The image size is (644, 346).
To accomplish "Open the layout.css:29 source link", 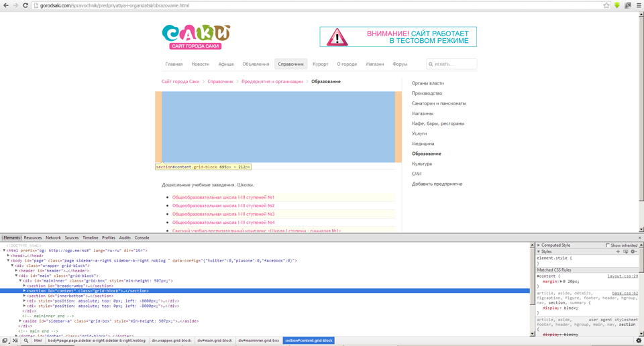I will [x=623, y=276].
